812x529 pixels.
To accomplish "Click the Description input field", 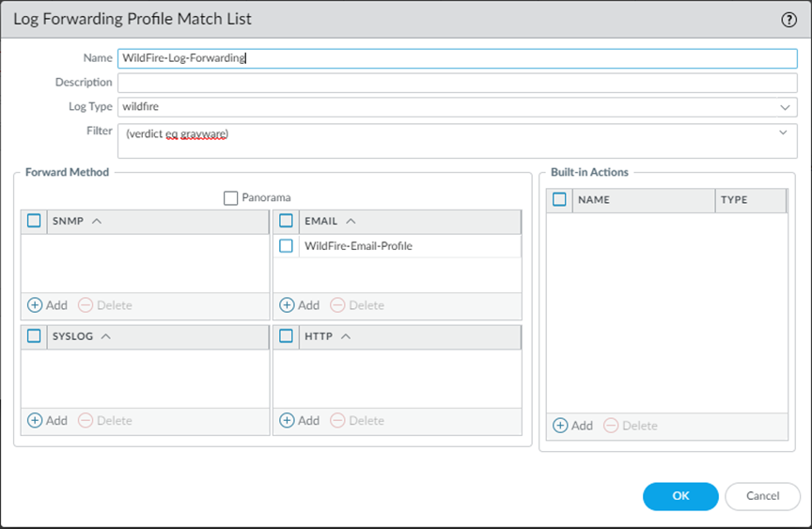I will pos(457,83).
